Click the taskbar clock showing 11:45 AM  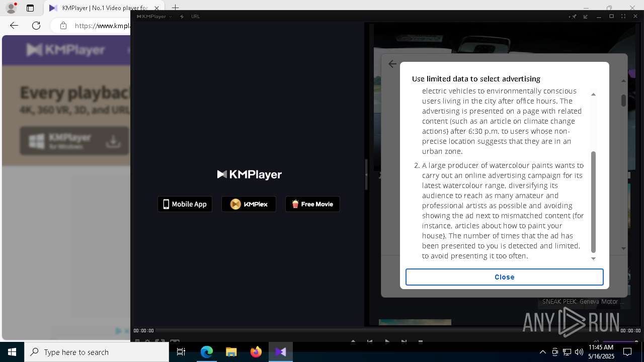pyautogui.click(x=601, y=352)
